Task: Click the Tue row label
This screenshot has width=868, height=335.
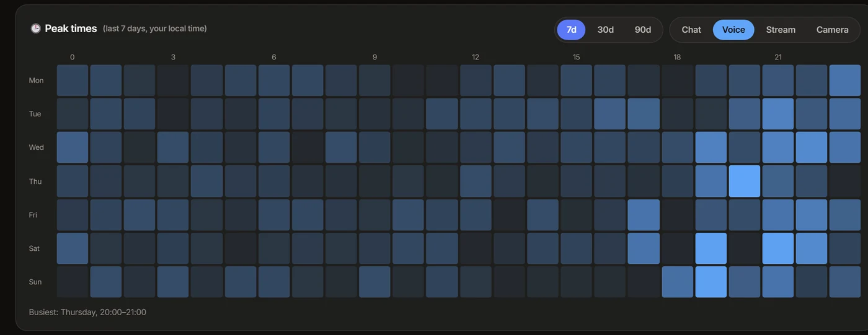Action: click(35, 114)
